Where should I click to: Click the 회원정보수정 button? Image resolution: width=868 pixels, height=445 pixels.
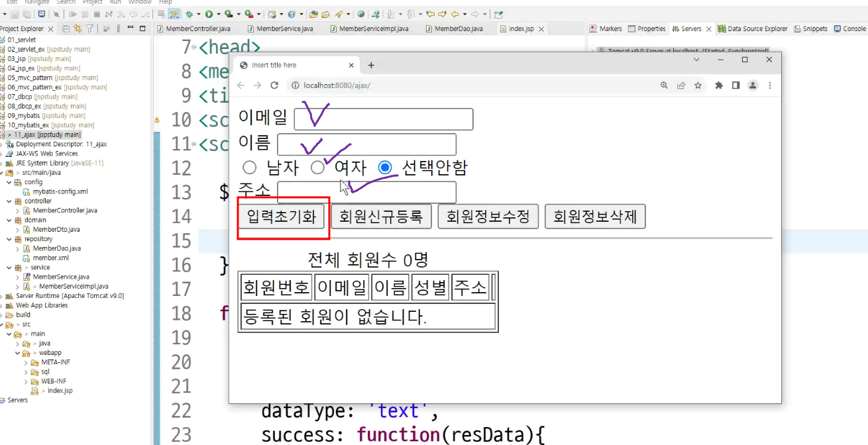(x=488, y=217)
